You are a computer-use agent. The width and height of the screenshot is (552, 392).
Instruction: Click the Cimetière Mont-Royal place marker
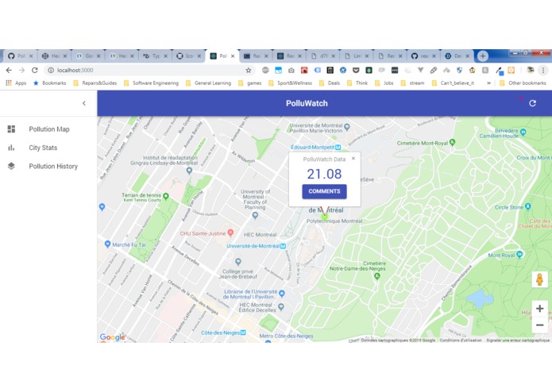click(x=453, y=142)
